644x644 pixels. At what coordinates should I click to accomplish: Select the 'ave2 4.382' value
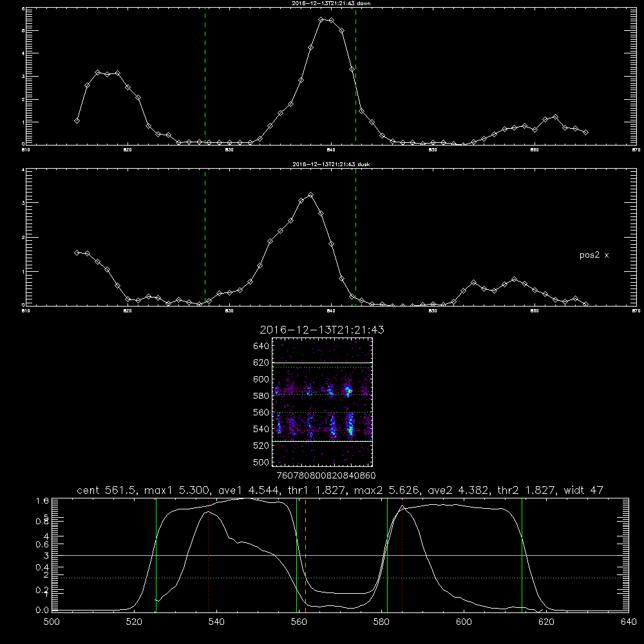point(460,490)
